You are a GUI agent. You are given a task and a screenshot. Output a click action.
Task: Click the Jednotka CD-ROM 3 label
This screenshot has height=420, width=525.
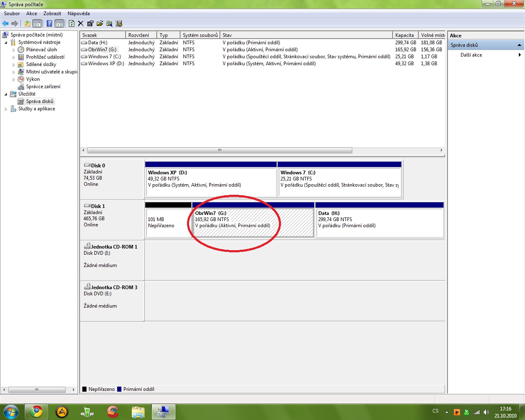(x=112, y=301)
